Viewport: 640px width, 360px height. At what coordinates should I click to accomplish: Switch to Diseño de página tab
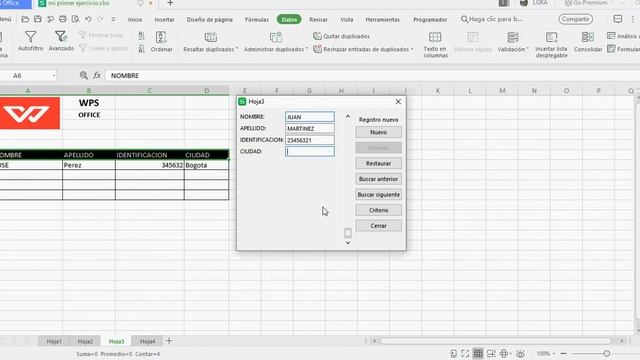tap(209, 20)
